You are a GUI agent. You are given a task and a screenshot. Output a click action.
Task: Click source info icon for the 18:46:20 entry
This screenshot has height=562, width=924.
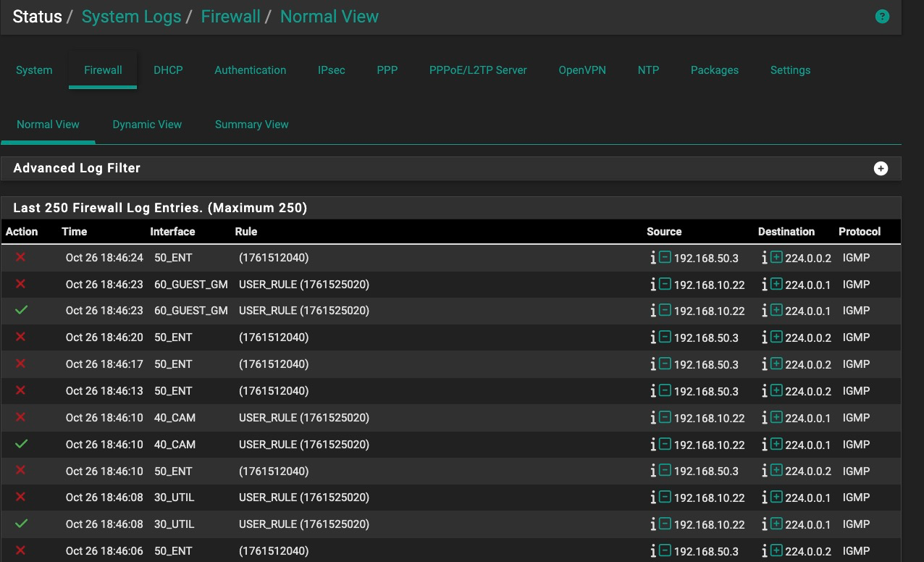tap(653, 337)
